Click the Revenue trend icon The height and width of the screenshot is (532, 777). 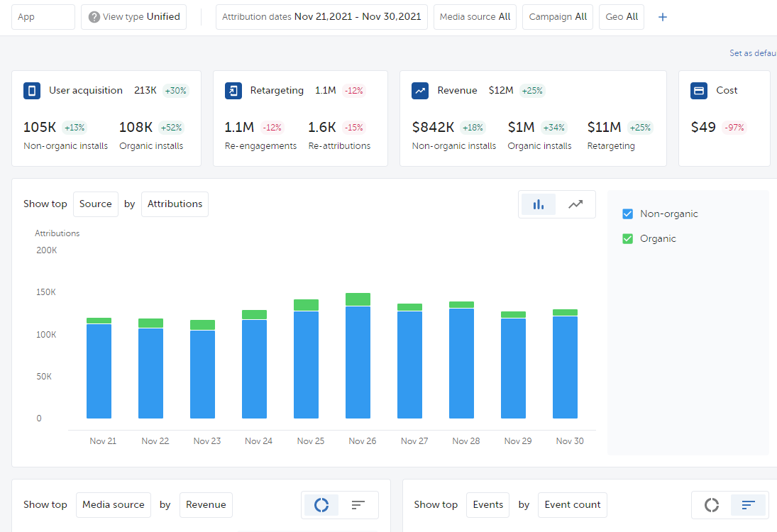(x=421, y=91)
